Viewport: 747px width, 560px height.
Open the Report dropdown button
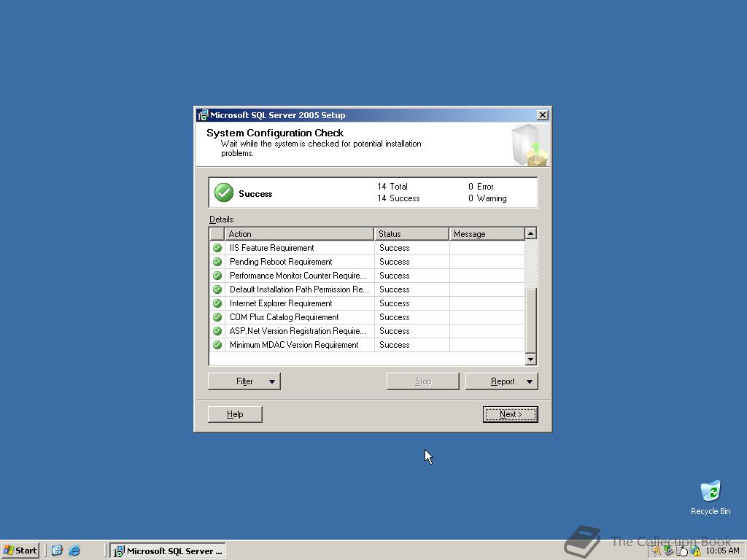(x=502, y=381)
